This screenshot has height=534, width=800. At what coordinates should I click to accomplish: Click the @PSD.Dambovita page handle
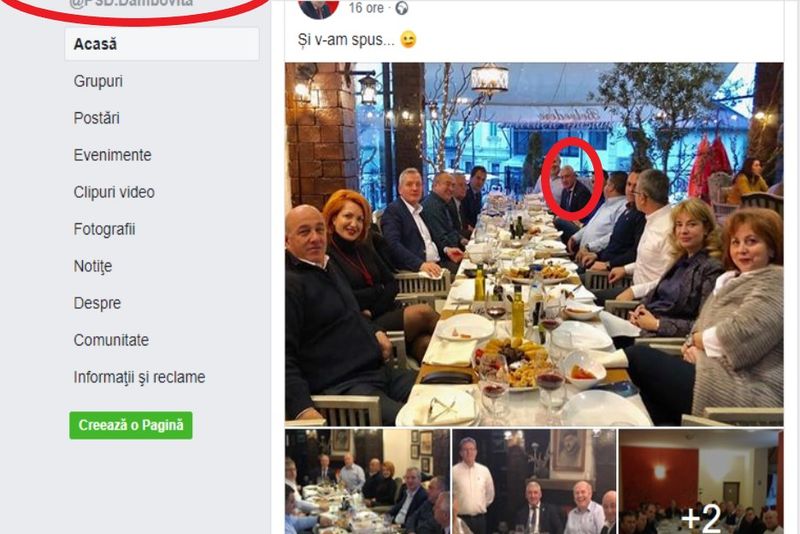(130, 4)
